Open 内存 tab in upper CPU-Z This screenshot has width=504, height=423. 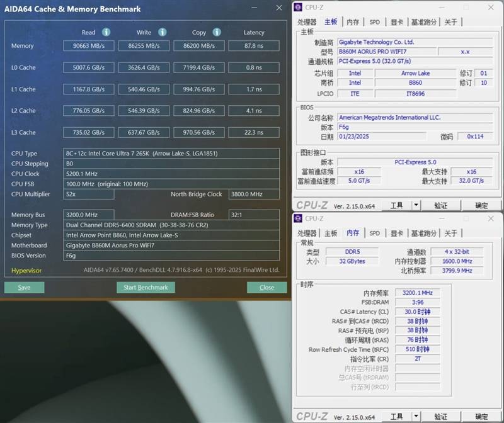(353, 22)
